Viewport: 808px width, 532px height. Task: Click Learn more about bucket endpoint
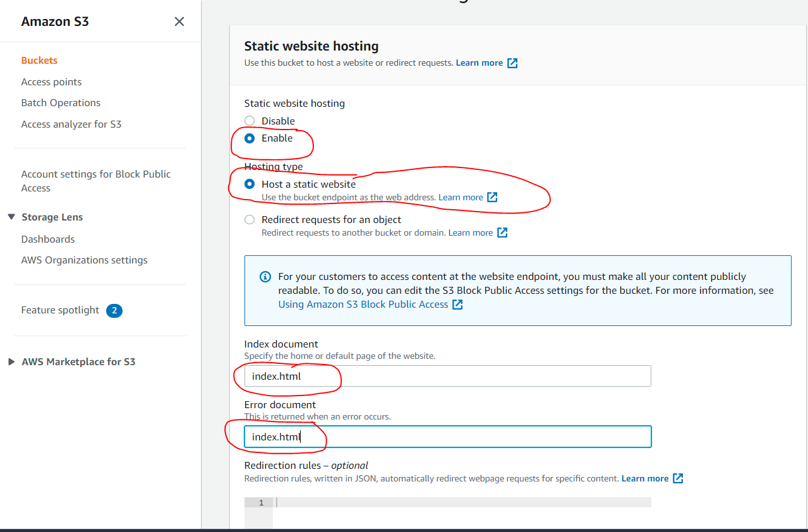(x=461, y=198)
